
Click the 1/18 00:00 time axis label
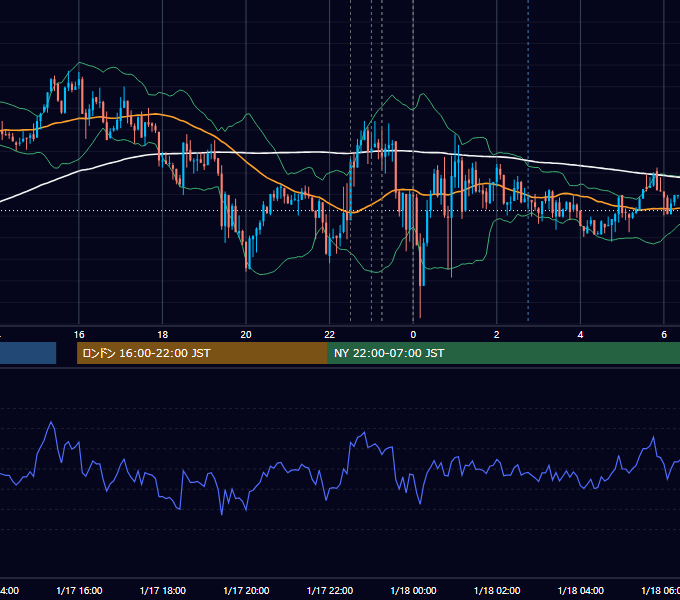pos(413,590)
